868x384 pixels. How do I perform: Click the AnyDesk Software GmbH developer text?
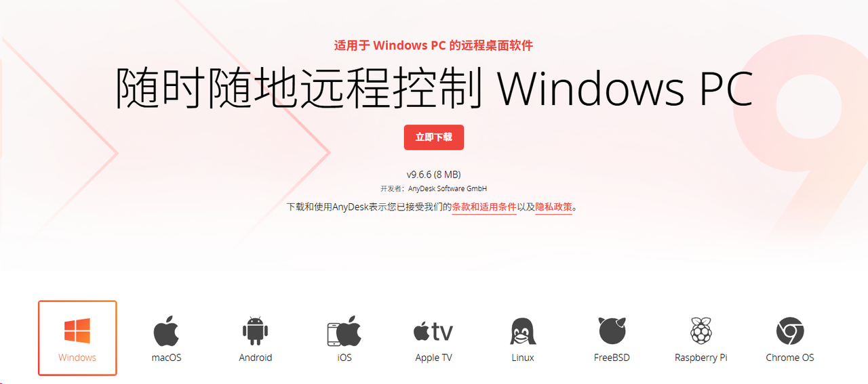click(448, 189)
